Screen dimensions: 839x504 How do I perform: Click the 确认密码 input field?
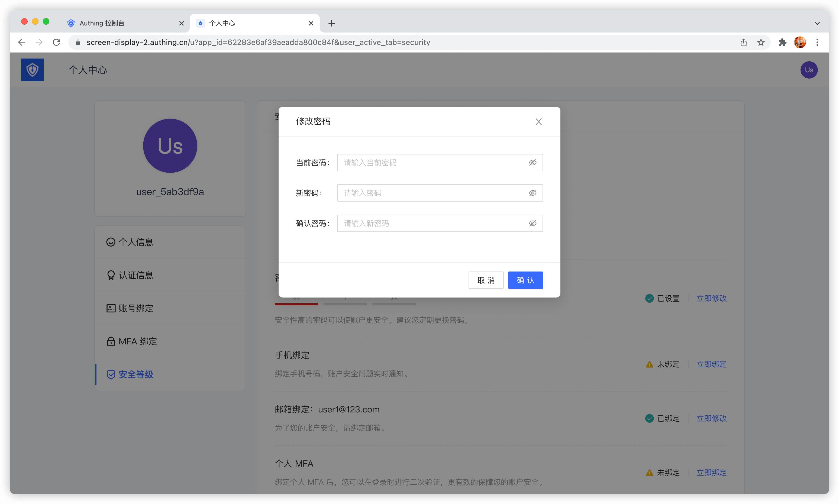[x=440, y=223]
